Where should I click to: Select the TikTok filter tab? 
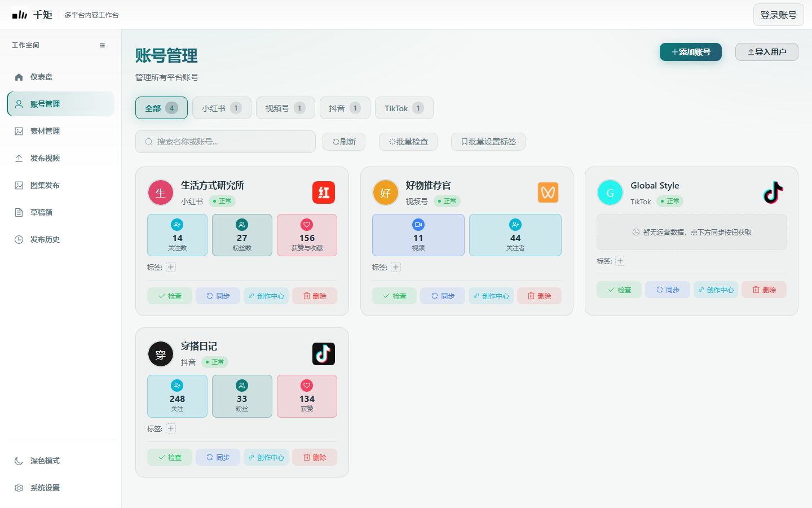click(x=404, y=108)
